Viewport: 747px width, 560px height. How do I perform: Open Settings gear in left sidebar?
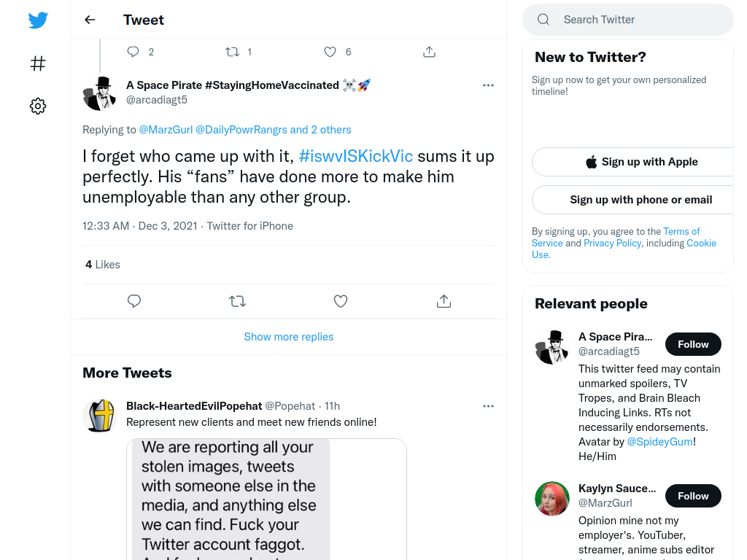38,106
